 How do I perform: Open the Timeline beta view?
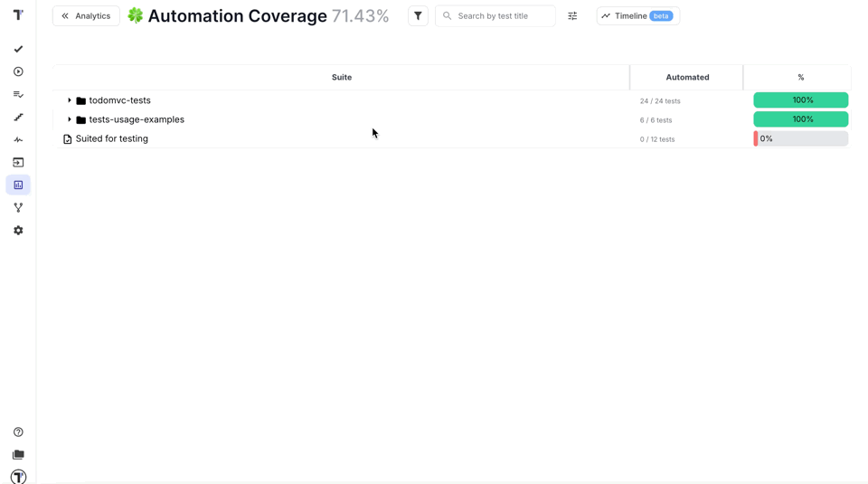pyautogui.click(x=637, y=15)
